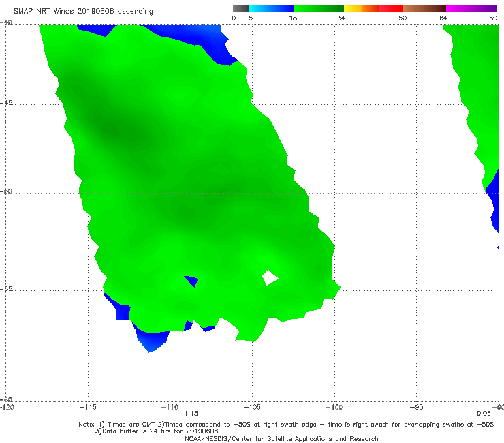The image size is (504, 443).
Task: Click the title "SMAP NRT Winds 20190606 ascending"
Action: pos(83,11)
